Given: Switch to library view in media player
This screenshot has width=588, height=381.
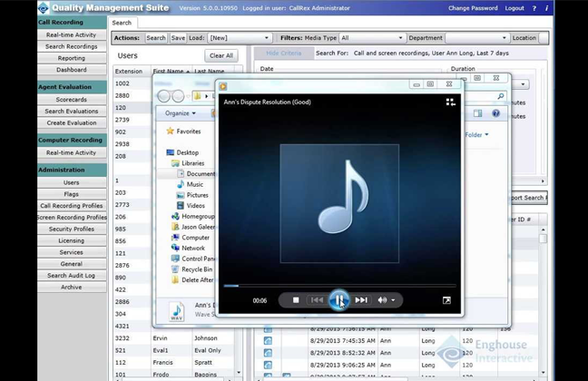Looking at the screenshot, I should [x=451, y=102].
